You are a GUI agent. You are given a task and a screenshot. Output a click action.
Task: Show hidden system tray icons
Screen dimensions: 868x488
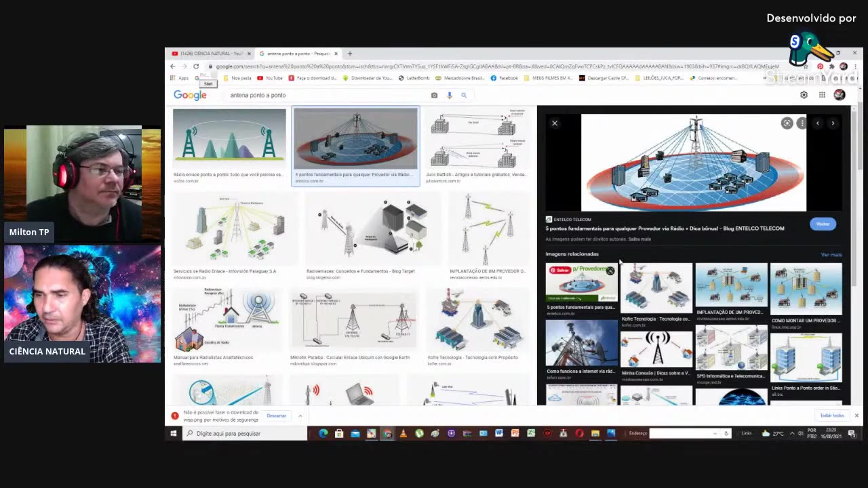[791, 433]
